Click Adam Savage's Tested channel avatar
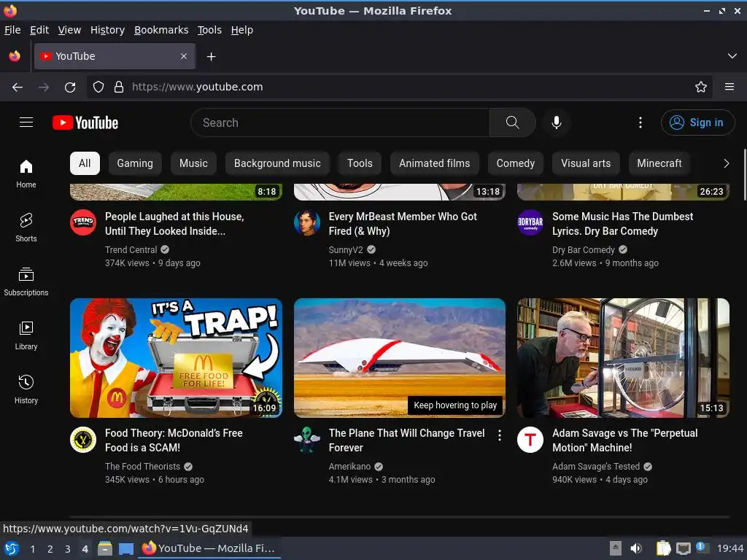Viewport: 747px width, 560px height. pyautogui.click(x=530, y=440)
